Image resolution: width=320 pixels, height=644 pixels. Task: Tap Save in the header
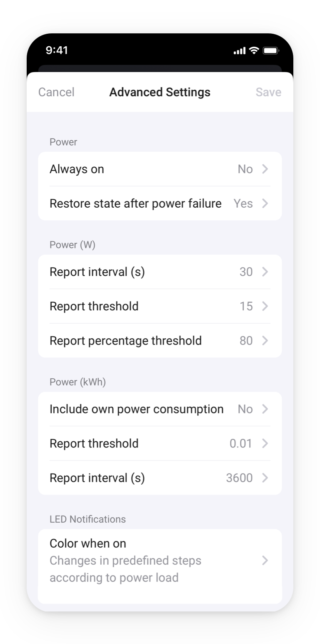pos(268,92)
